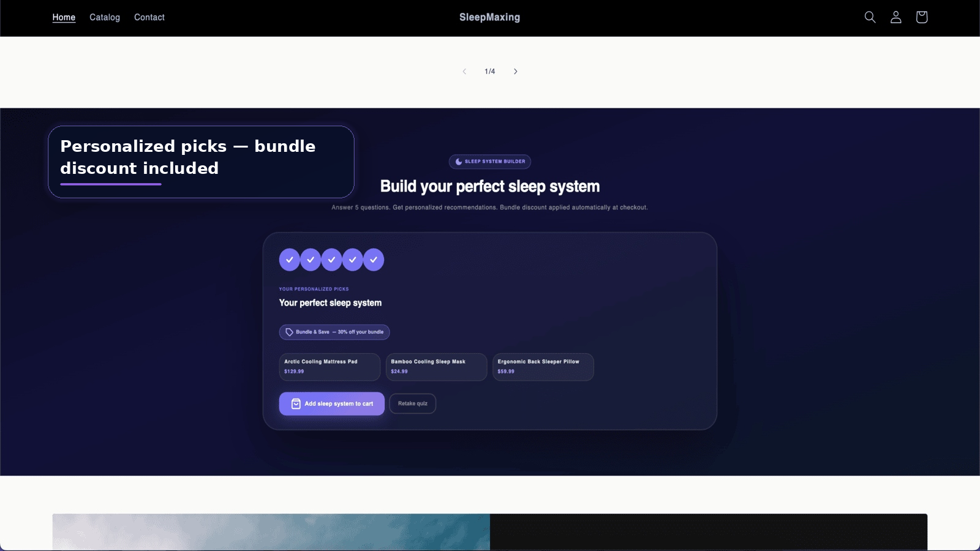
Task: Click the Your perfect sleep system title
Action: click(330, 302)
